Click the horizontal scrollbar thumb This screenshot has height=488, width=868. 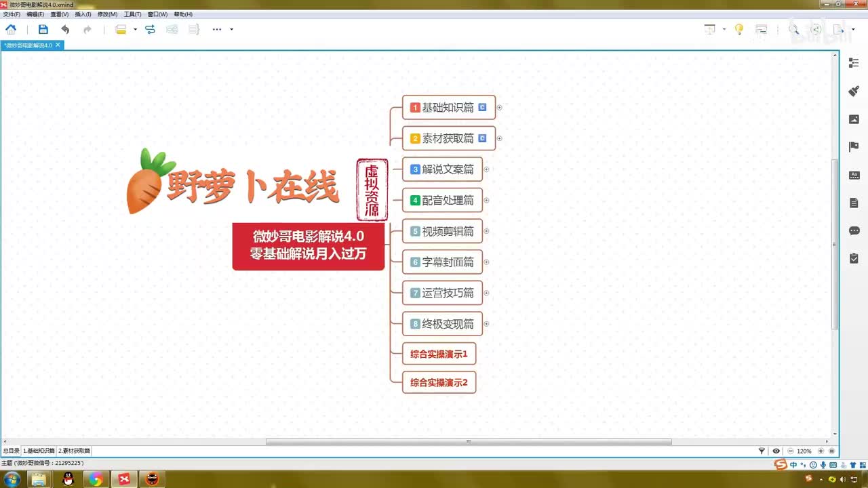[469, 442]
